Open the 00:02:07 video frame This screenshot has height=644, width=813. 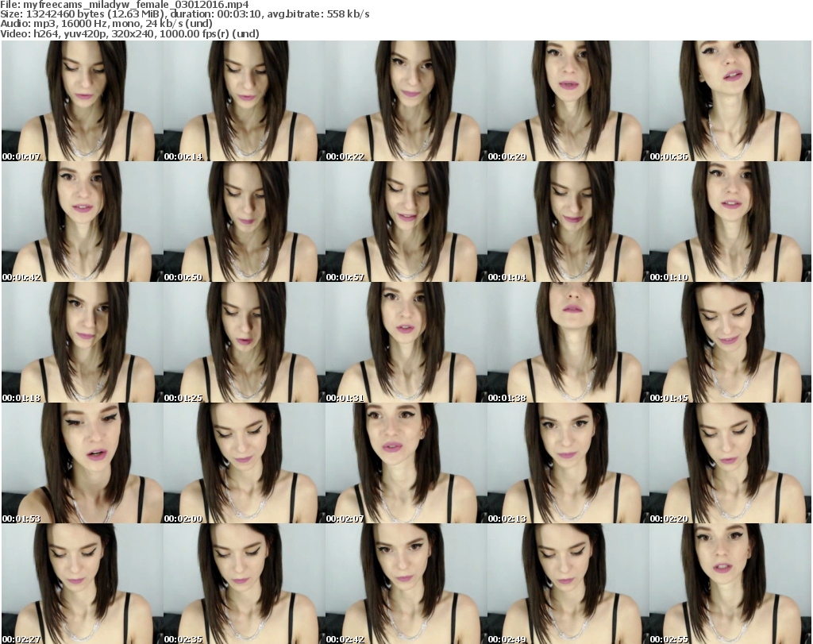point(406,463)
